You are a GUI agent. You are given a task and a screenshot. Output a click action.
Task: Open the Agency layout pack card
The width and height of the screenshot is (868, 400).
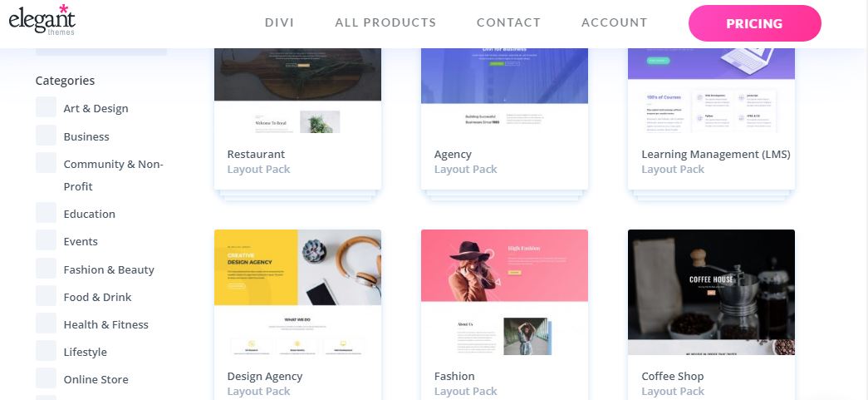(x=504, y=119)
